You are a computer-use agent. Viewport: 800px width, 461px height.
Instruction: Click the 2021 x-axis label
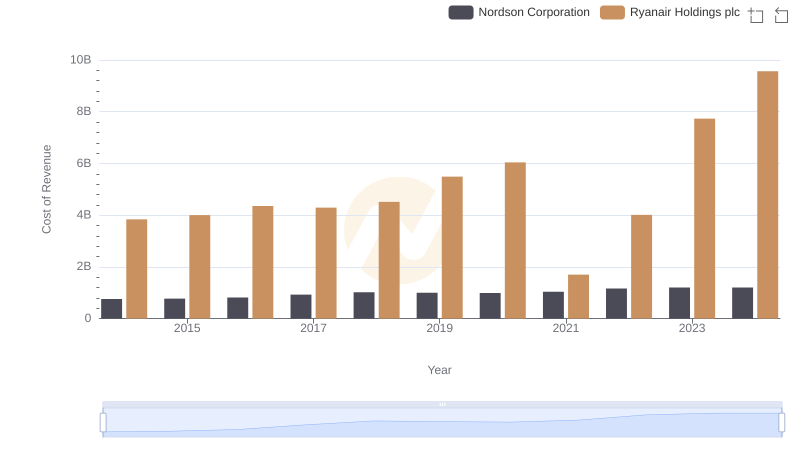[x=565, y=328]
